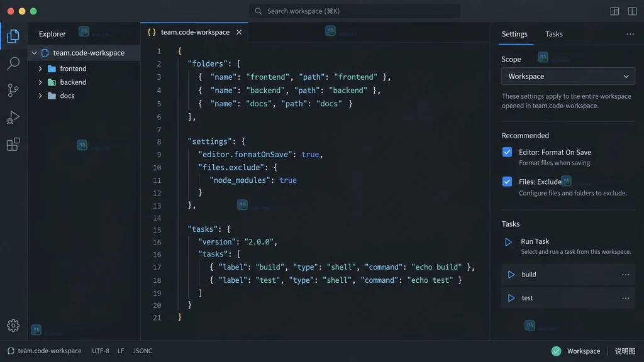Click "echo build" string in the editor
Image resolution: width=644 pixels, height=362 pixels.
tap(436, 267)
